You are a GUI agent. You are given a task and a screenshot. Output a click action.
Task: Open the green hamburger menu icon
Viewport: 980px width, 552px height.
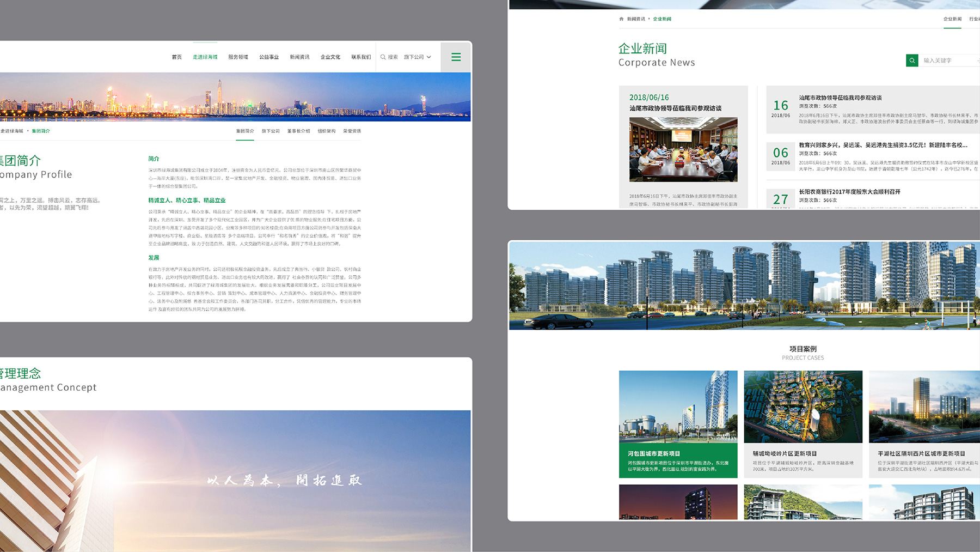456,57
